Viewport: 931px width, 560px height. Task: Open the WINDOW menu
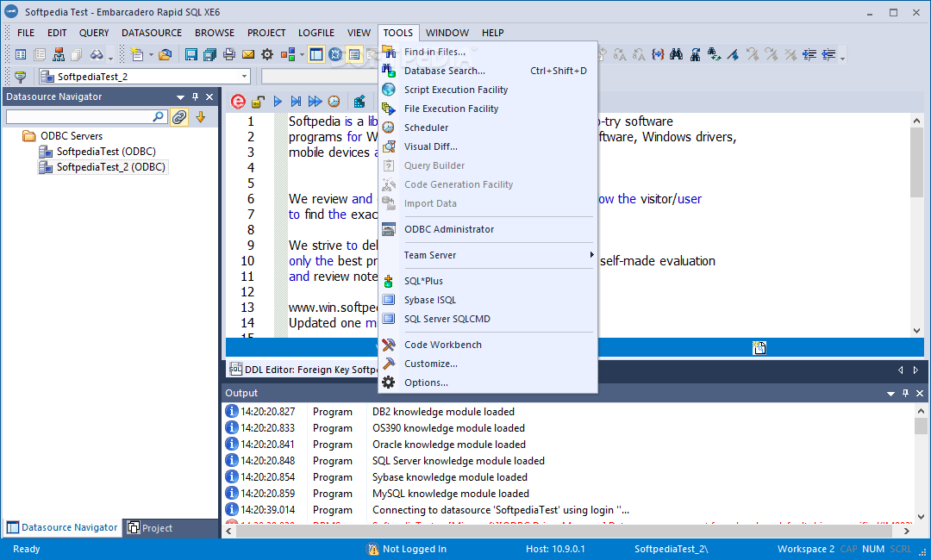coord(447,33)
